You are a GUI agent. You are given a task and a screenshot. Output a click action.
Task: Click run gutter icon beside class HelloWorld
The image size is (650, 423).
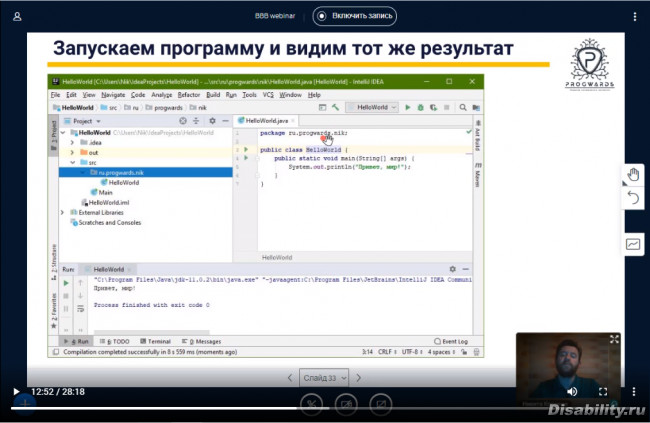click(246, 149)
